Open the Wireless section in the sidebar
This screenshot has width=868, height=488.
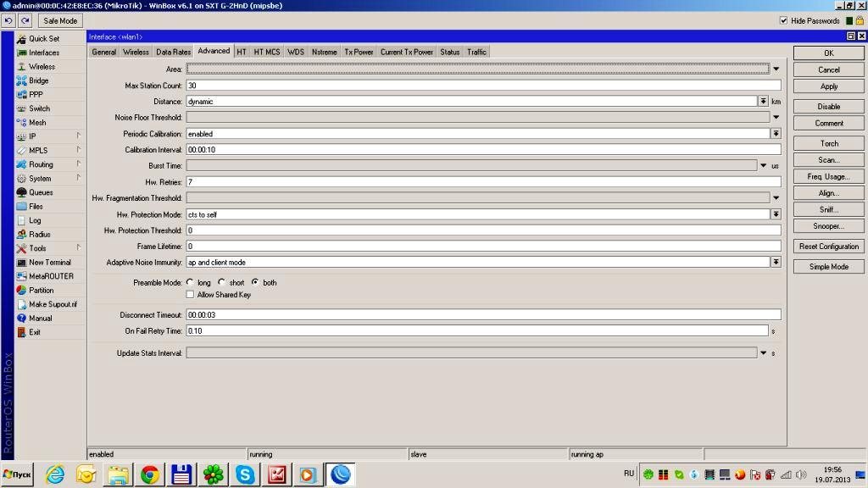point(42,66)
